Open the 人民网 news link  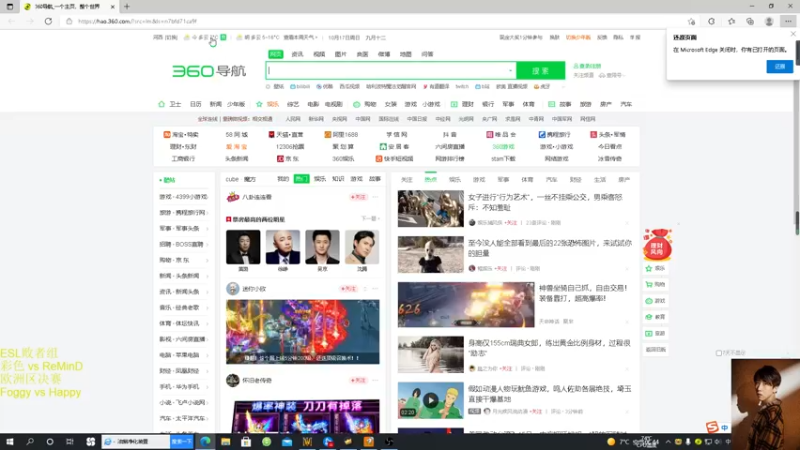293,119
